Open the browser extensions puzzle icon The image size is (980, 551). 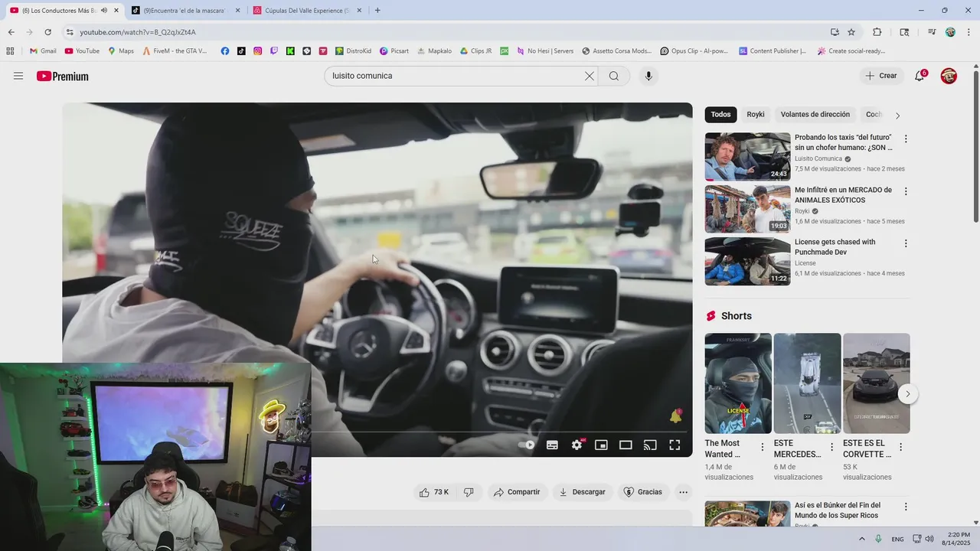pos(877,32)
